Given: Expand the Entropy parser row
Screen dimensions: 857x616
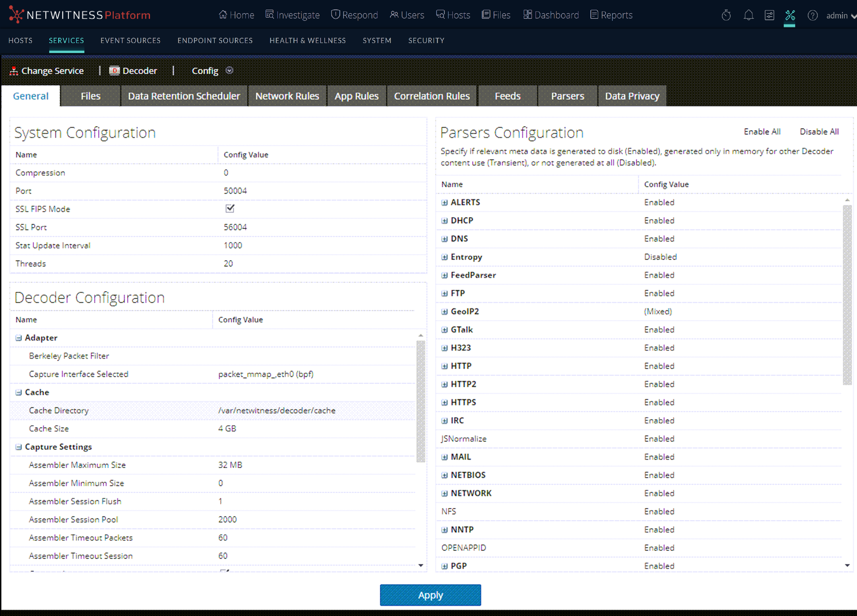Looking at the screenshot, I should [x=444, y=257].
